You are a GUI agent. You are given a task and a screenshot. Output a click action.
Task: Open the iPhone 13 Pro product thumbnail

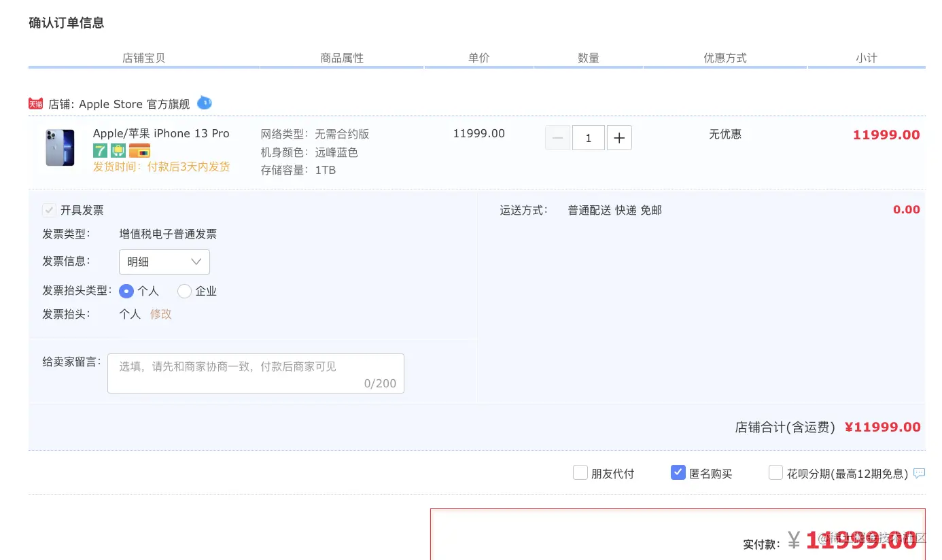coord(60,147)
